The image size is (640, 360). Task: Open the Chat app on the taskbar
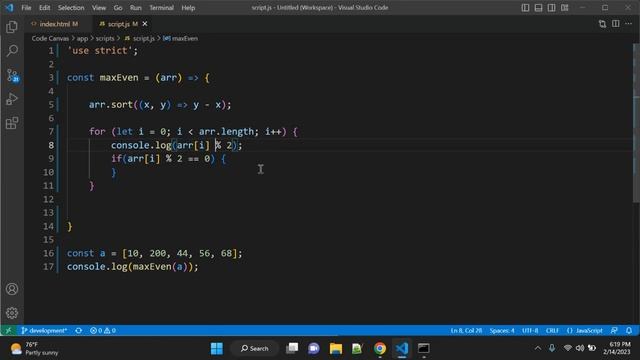[x=314, y=348]
